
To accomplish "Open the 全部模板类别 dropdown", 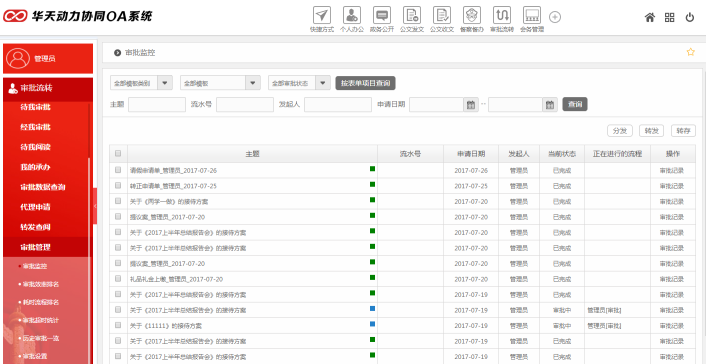I will tap(141, 83).
